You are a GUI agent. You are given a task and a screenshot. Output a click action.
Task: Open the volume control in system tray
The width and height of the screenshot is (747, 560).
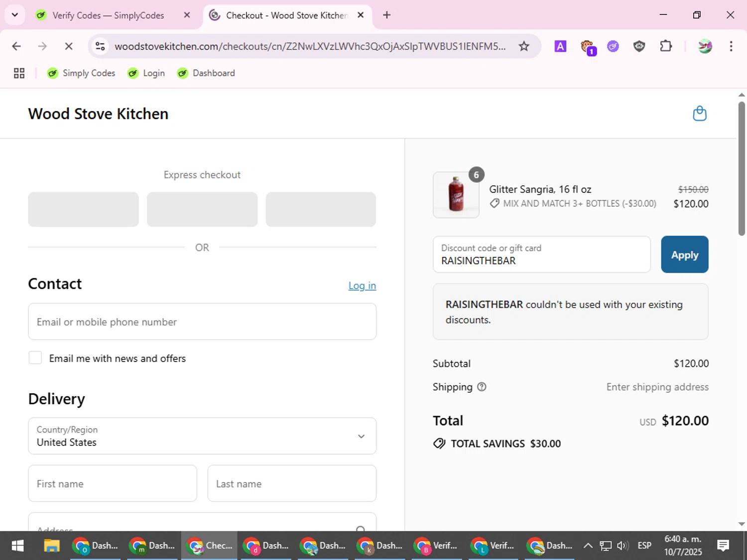[x=622, y=546]
